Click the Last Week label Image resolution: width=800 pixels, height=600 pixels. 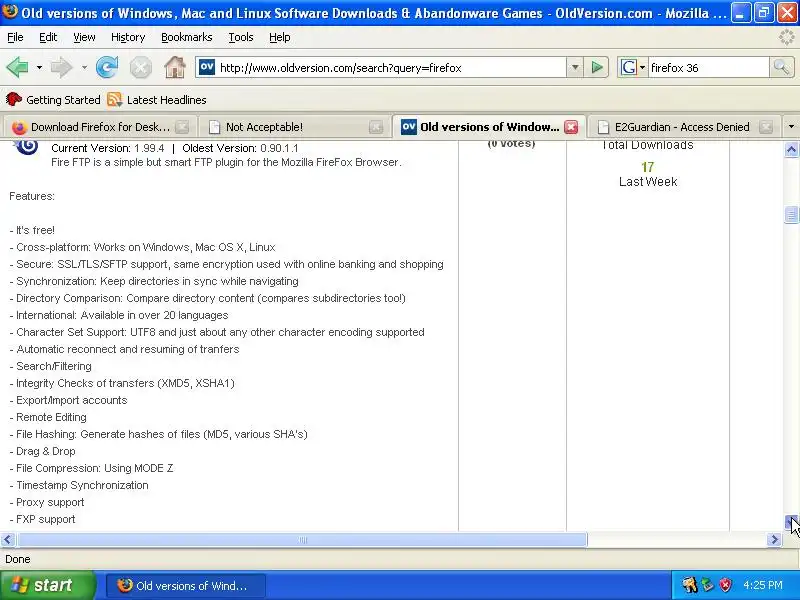coord(648,182)
